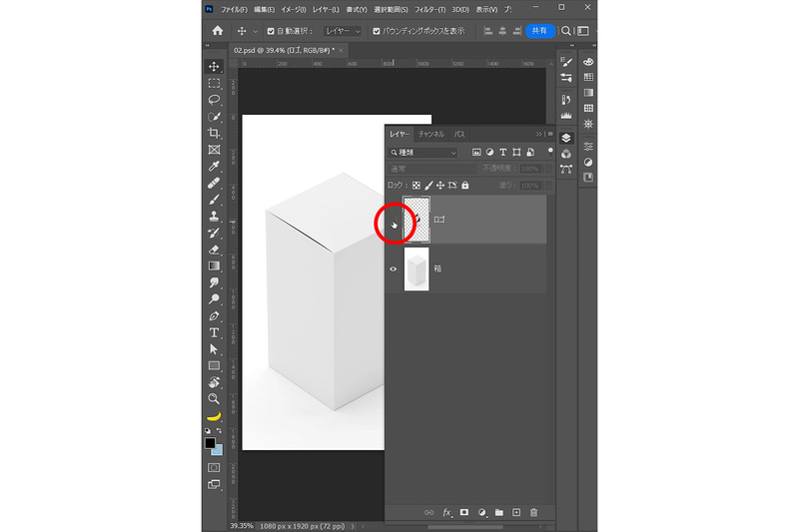The width and height of the screenshot is (799, 532).
Task: Create a new group folder
Action: [x=499, y=513]
